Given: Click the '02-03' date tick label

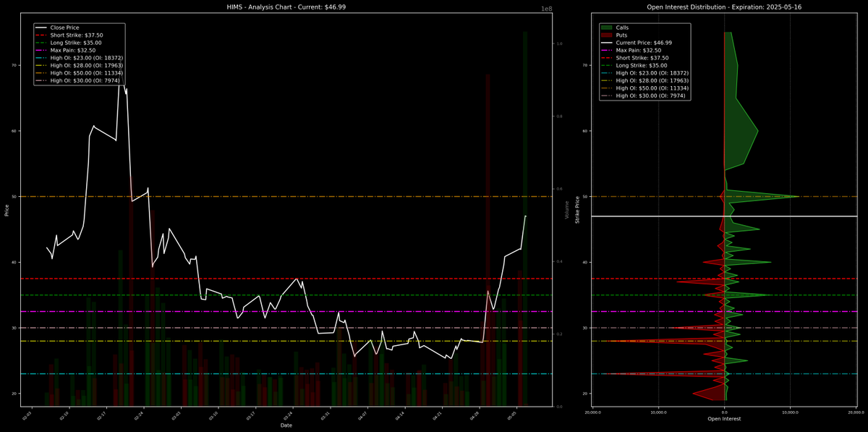Looking at the screenshot, I should click(x=27, y=415).
